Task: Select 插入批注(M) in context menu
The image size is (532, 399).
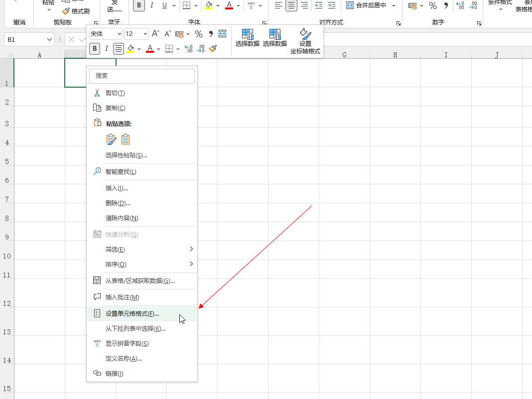Action: 122,297
